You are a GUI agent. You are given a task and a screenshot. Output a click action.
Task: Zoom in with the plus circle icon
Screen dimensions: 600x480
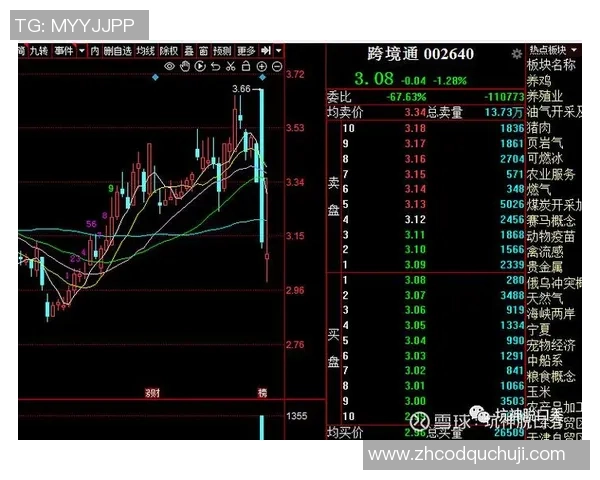262,67
